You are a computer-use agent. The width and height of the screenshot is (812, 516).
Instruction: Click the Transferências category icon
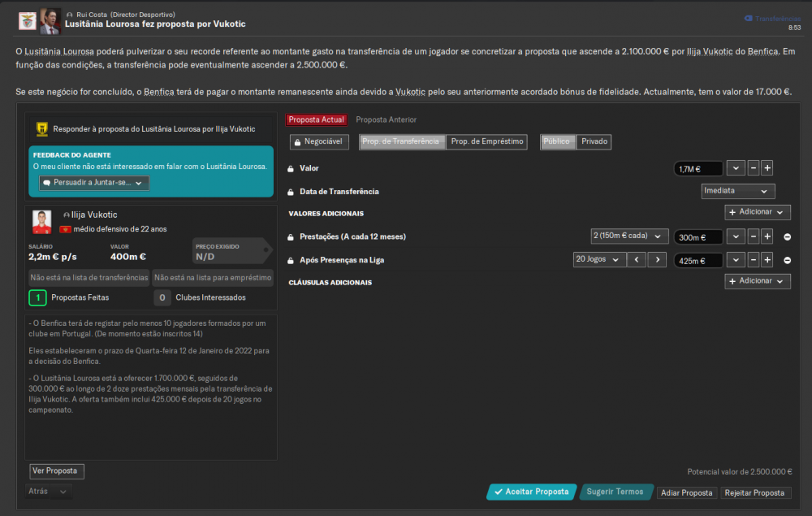(x=749, y=18)
